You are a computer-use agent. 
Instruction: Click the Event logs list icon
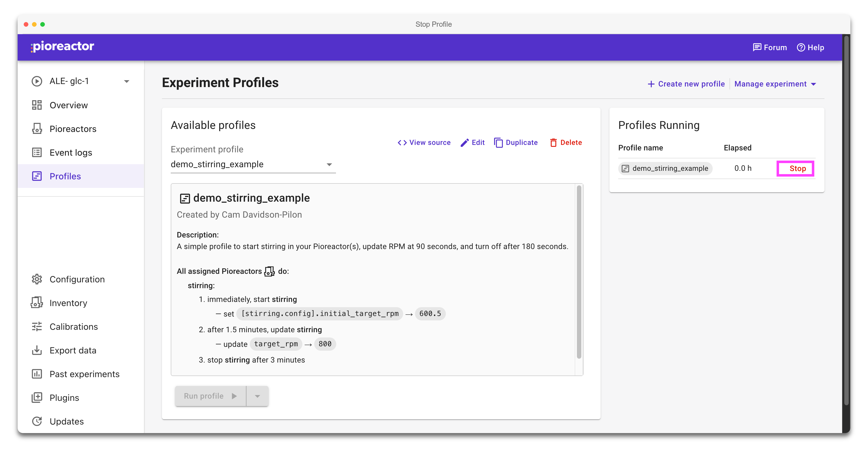37,152
